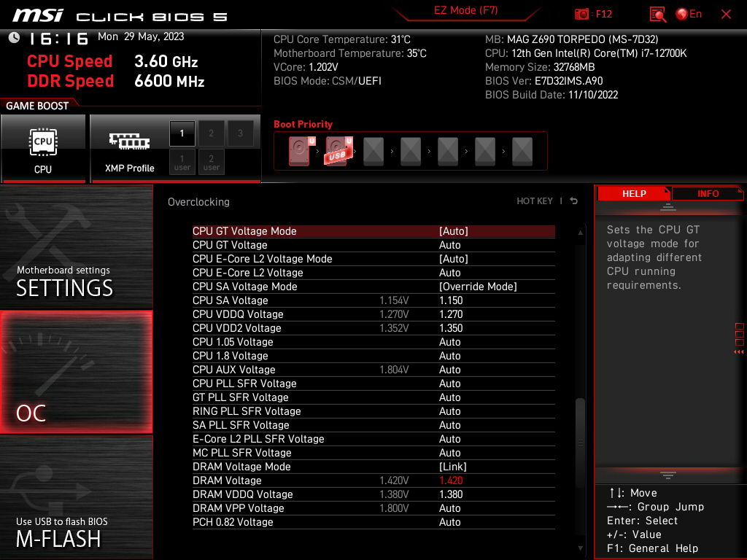Edit CPU VDD2 Voltage value 1.350
Image resolution: width=747 pixels, height=560 pixels.
[451, 328]
